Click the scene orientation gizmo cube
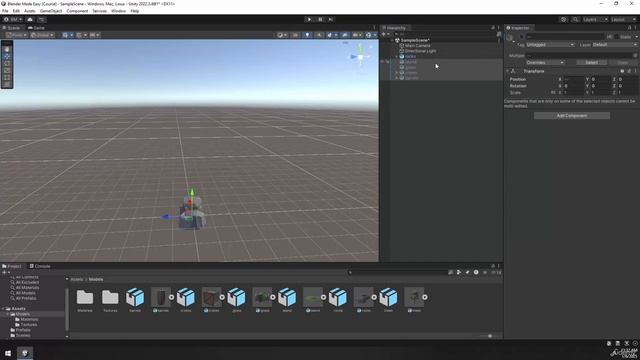 (360, 57)
